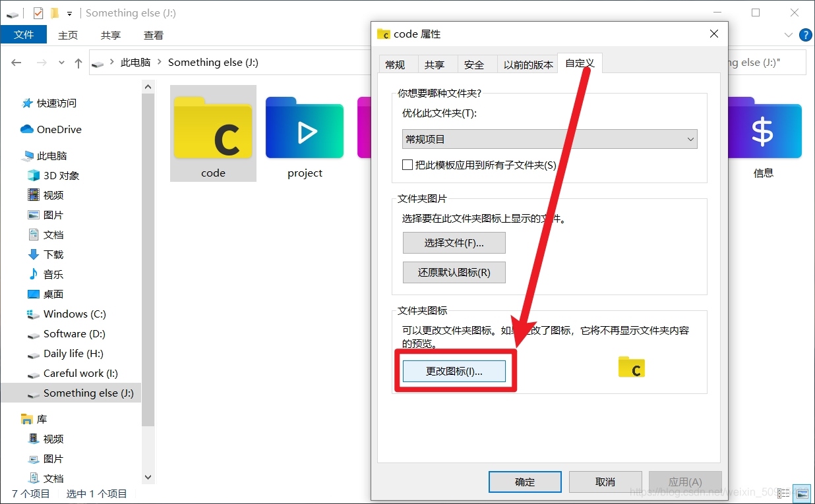Open 音乐 folder in sidebar
This screenshot has height=504, width=815.
click(45, 275)
